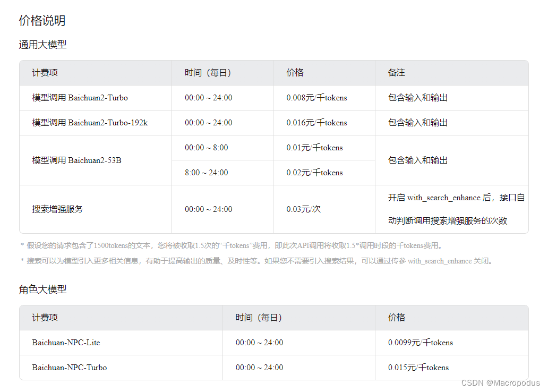Viewport: 548px width, 392px height.
Task: Select the 角色大模型 section heading
Action: tap(42, 289)
